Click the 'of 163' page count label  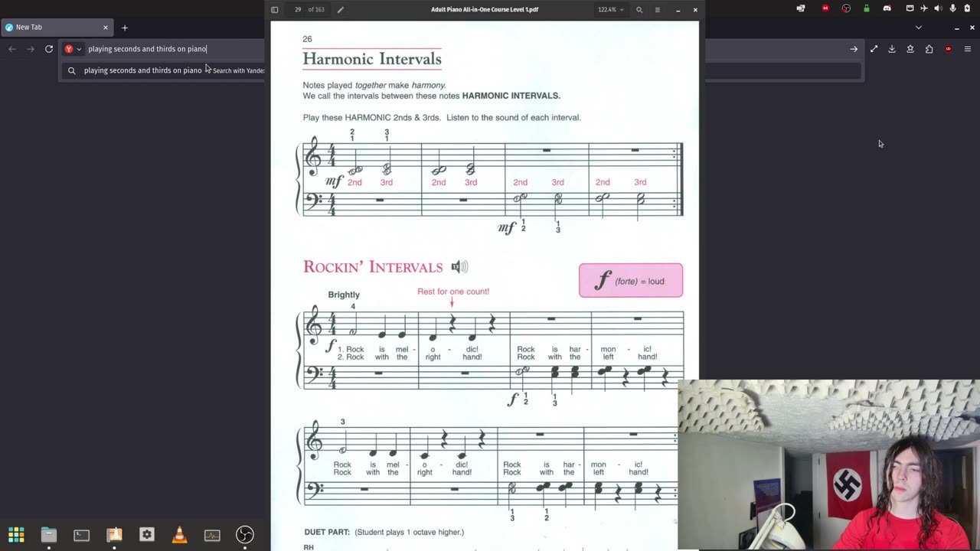pyautogui.click(x=316, y=10)
